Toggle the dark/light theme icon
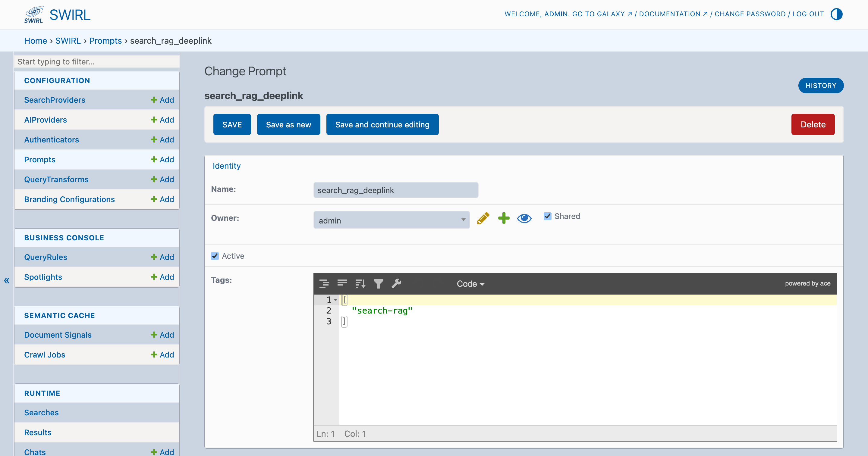The image size is (868, 456). [837, 14]
